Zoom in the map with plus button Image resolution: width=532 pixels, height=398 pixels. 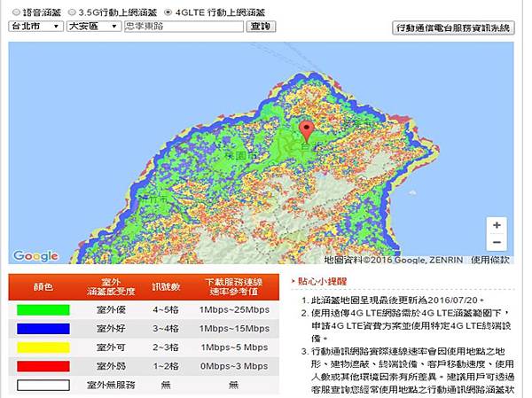497,225
